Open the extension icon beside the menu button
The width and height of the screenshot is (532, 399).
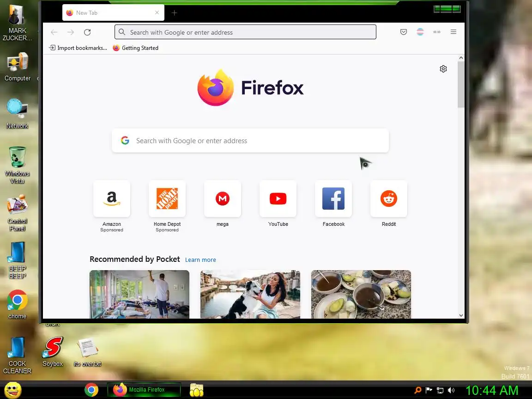(437, 32)
